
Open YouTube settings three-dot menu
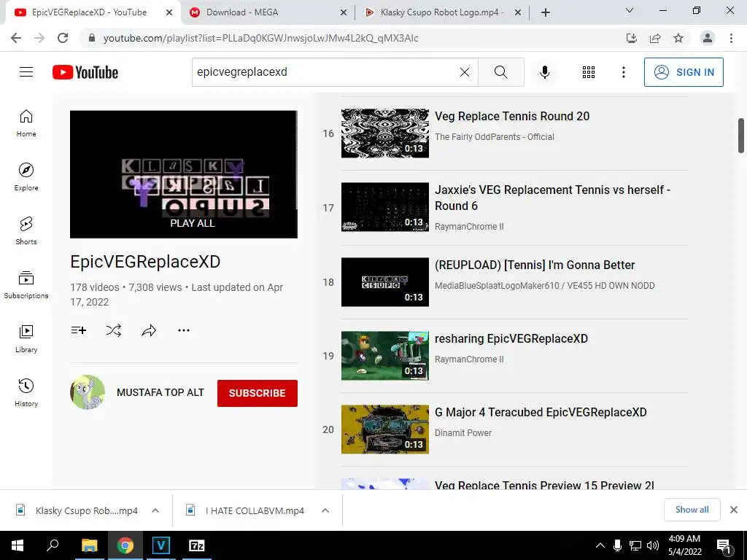click(x=623, y=72)
